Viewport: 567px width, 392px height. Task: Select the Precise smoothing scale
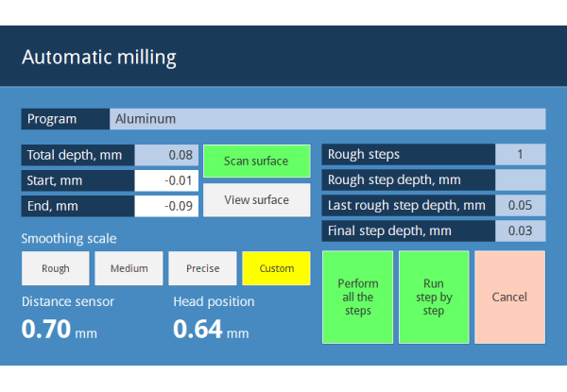202,268
